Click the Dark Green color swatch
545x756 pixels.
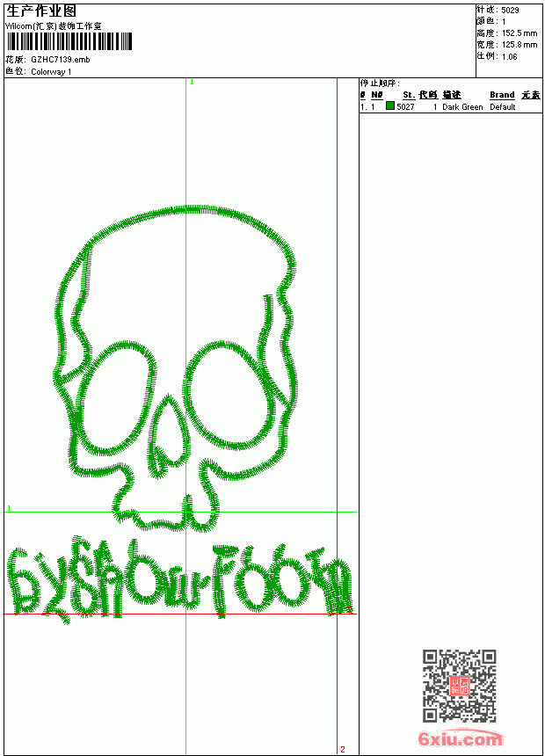pos(390,105)
